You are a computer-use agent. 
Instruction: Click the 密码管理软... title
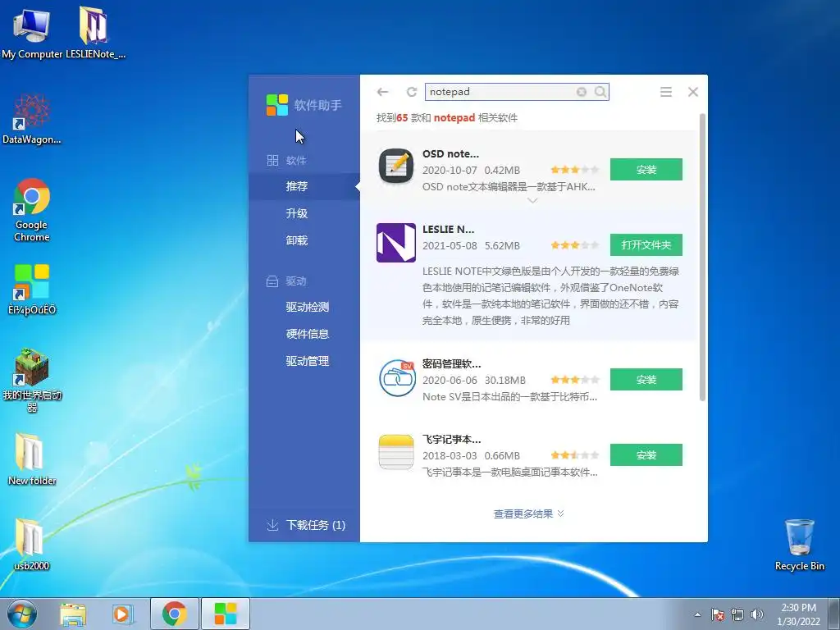[452, 364]
